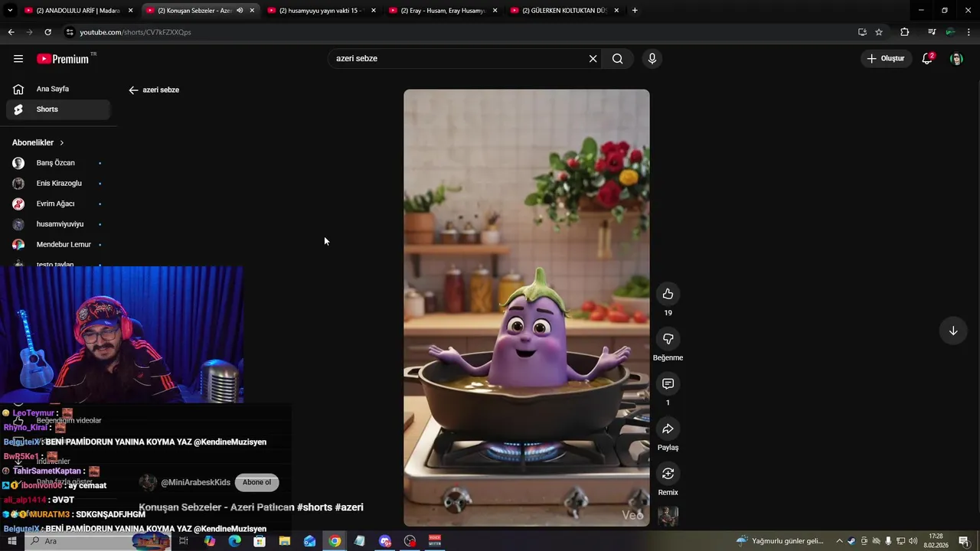The image size is (980, 551).
Task: Open Task View in taskbar
Action: tap(184, 541)
